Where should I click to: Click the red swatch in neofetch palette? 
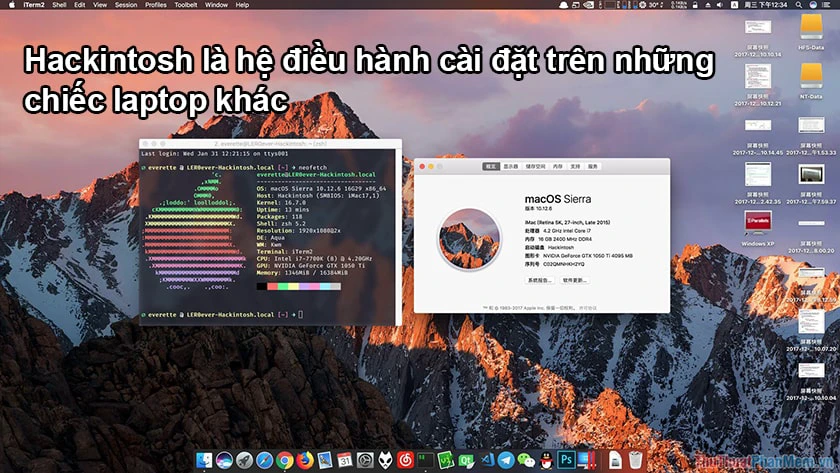272,287
